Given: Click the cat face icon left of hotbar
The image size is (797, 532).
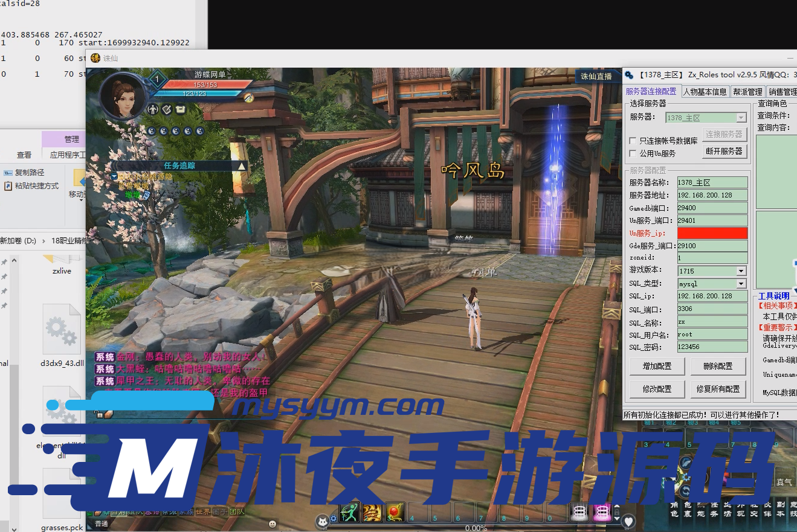Looking at the screenshot, I should click(323, 520).
